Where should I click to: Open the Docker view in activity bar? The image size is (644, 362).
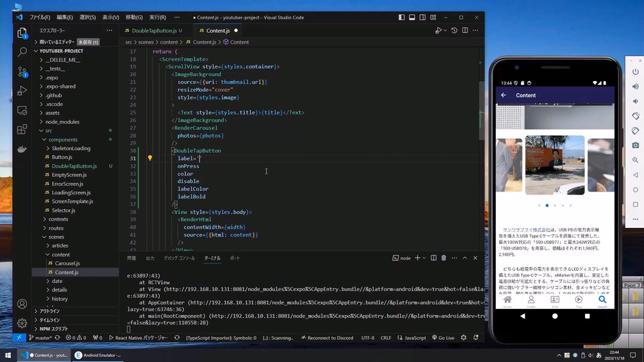point(22,149)
